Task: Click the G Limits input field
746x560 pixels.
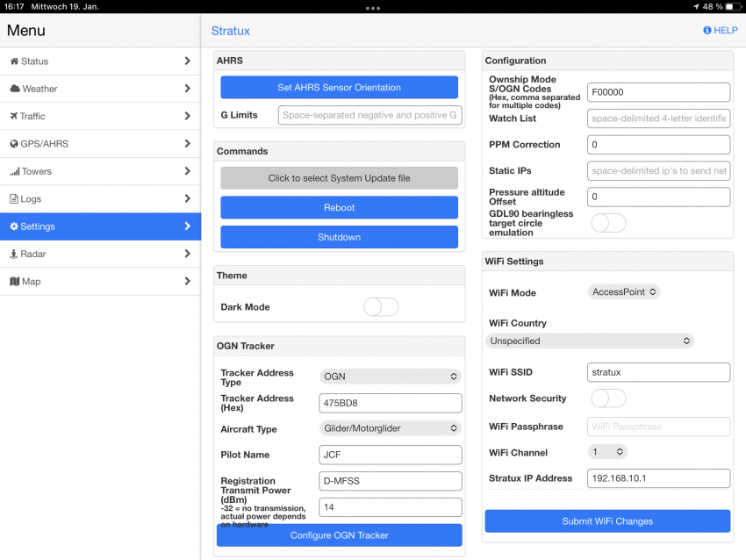Action: (x=370, y=115)
